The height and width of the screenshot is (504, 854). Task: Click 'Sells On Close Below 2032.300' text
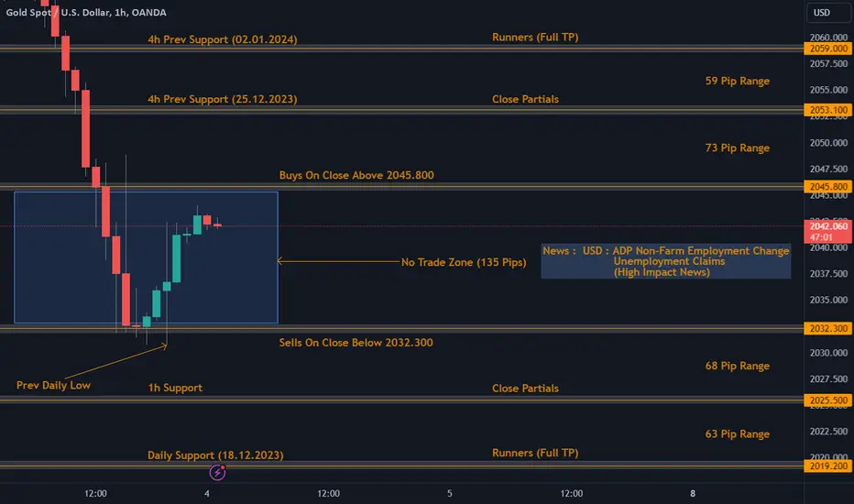tap(356, 343)
